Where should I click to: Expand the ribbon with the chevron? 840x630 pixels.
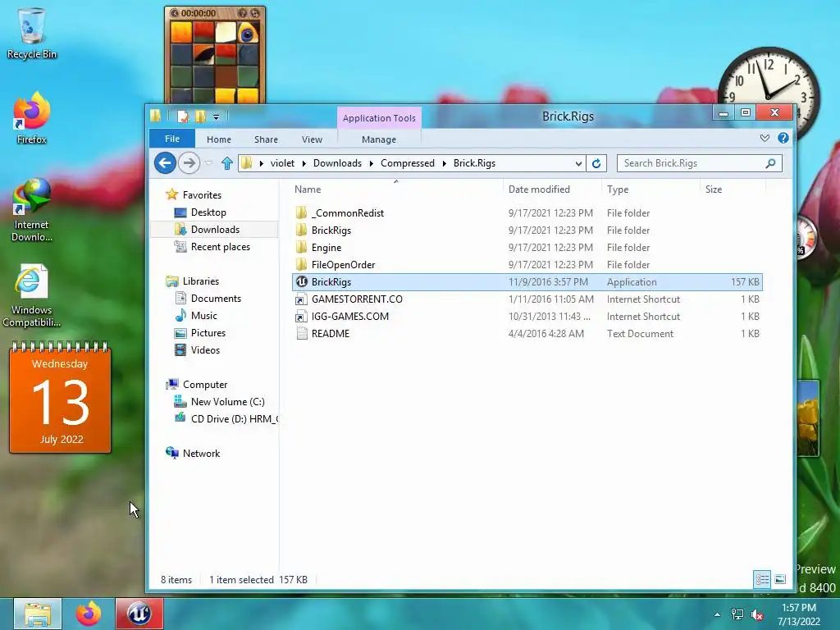(765, 138)
